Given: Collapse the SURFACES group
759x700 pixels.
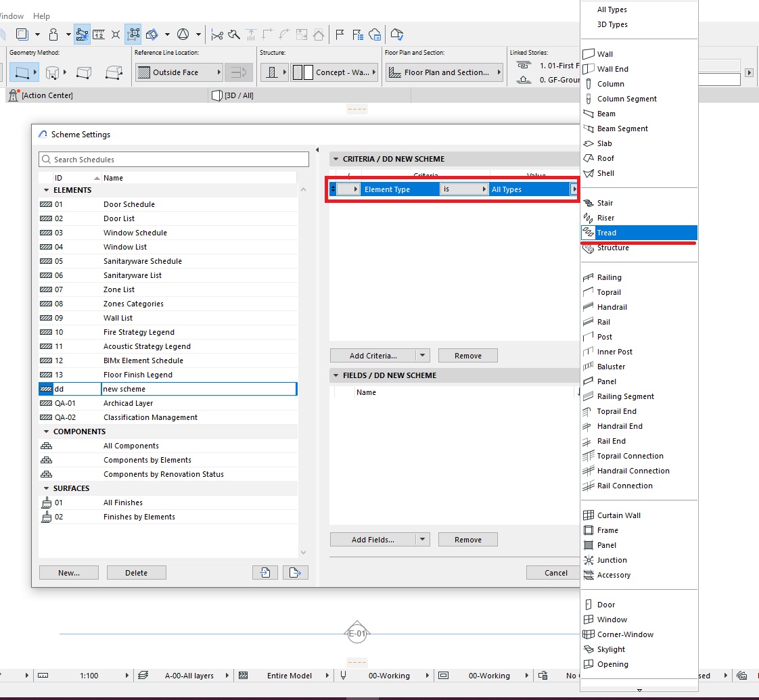Looking at the screenshot, I should 47,488.
